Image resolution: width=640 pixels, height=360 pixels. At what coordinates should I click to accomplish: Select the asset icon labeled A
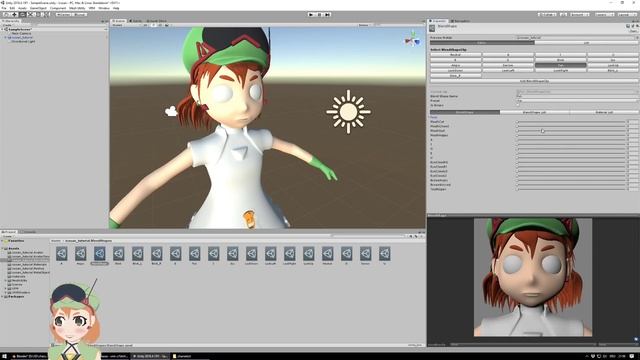[62, 256]
